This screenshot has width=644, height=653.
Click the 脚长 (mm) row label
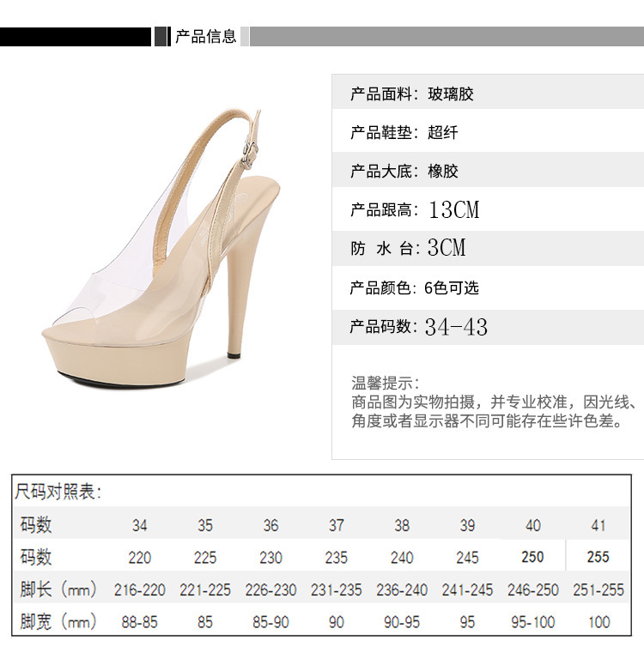click(x=58, y=590)
